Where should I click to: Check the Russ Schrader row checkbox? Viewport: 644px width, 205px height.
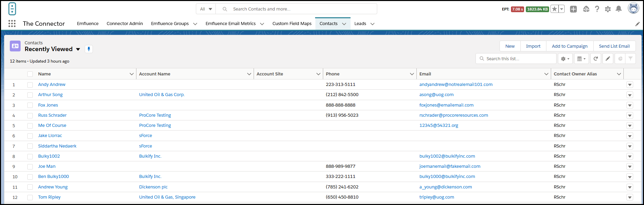click(30, 116)
